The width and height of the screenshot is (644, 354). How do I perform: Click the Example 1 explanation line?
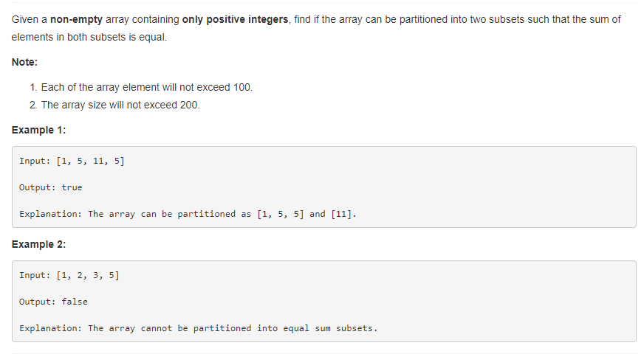[188, 214]
